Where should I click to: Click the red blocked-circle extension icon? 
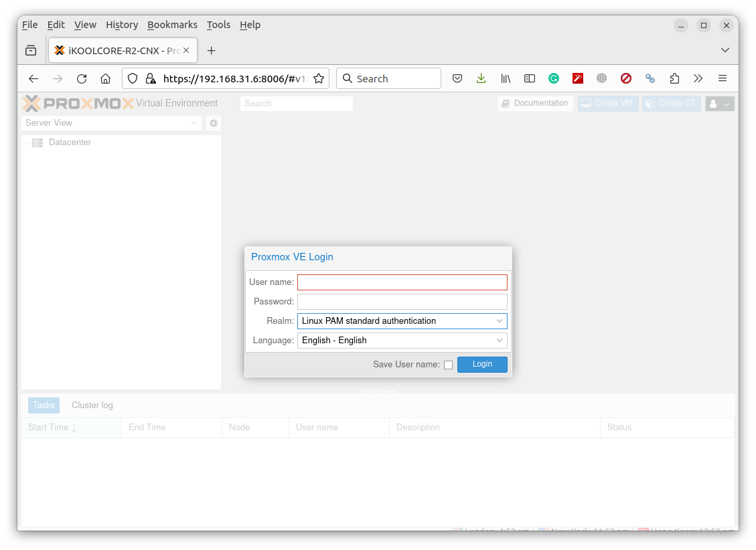tap(626, 78)
